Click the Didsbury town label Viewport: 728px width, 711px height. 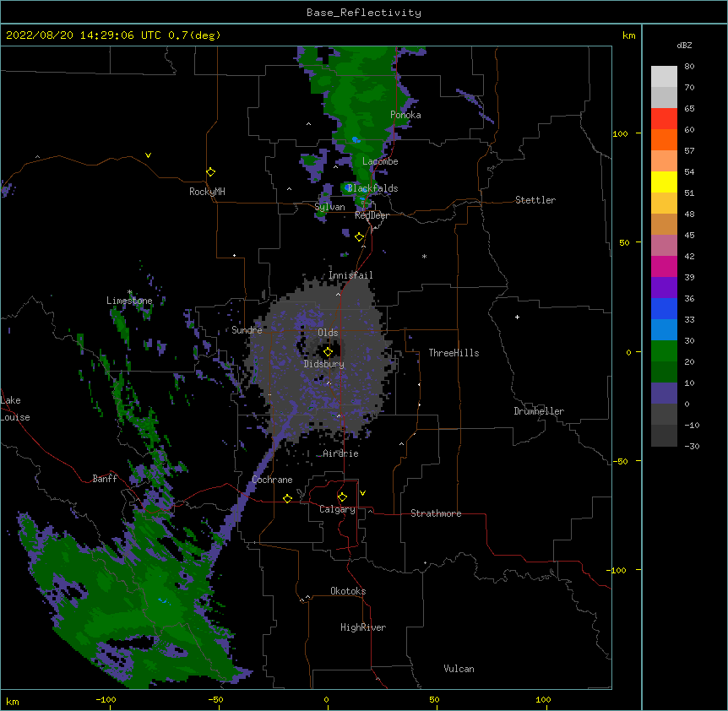pos(324,364)
